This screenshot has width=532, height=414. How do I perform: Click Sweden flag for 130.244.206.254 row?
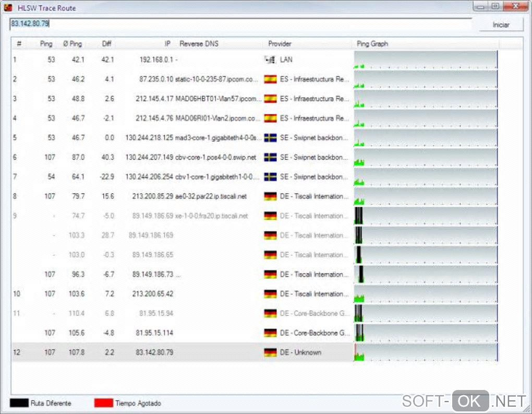click(270, 176)
